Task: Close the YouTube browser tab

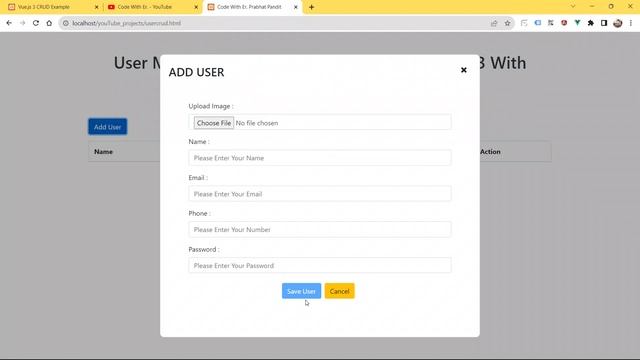Action: click(x=196, y=7)
